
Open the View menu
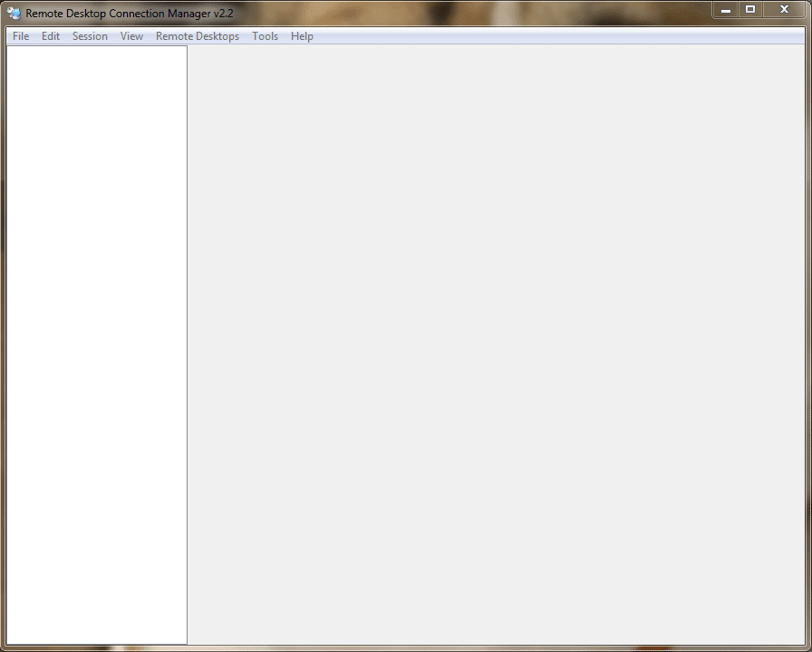pyautogui.click(x=131, y=36)
